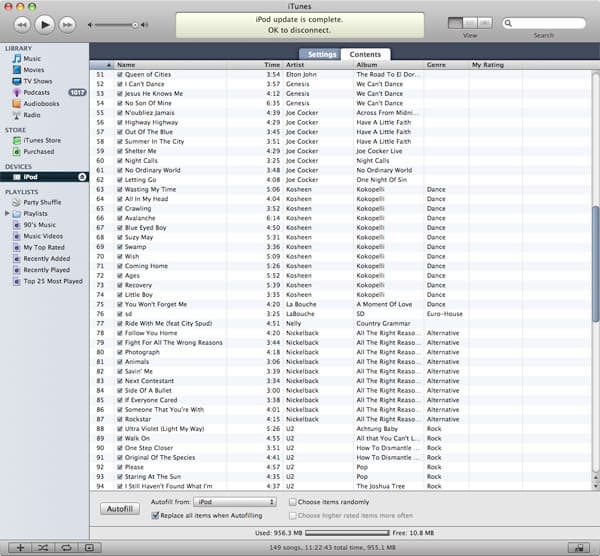Uncheck the song Blue Eyed Boy
The image size is (600, 556).
120,228
